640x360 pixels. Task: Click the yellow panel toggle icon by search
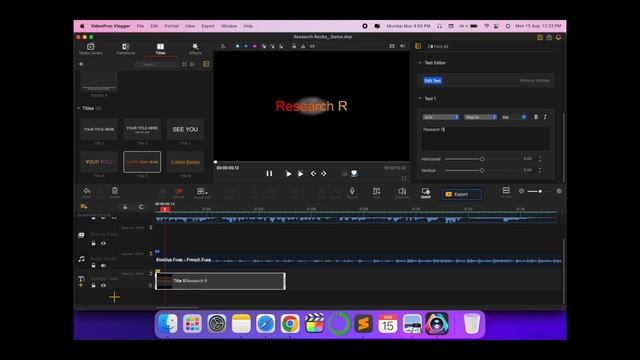[x=206, y=64]
